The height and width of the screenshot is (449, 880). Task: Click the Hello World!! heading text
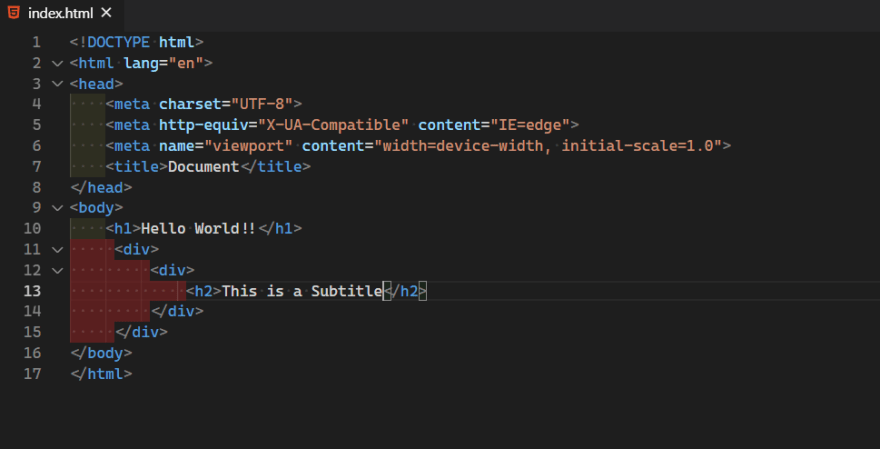[199, 229]
